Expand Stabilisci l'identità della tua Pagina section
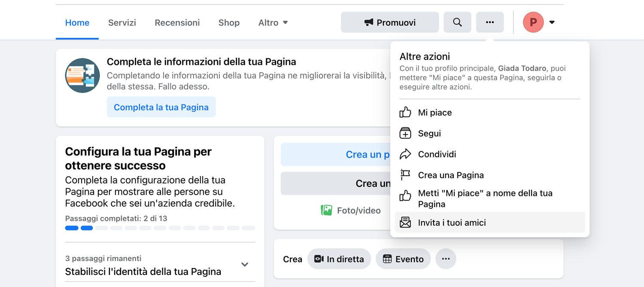 point(245,265)
